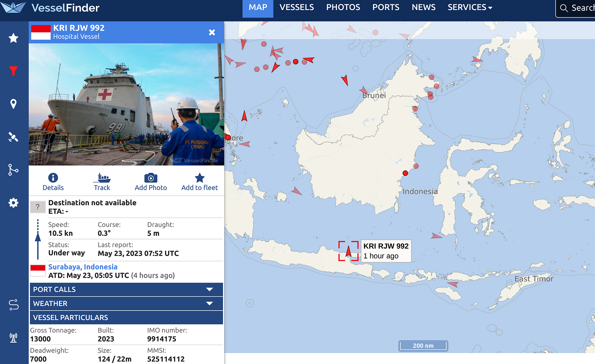Open the PHOTOS page
This screenshot has width=595, height=364.
pyautogui.click(x=343, y=7)
